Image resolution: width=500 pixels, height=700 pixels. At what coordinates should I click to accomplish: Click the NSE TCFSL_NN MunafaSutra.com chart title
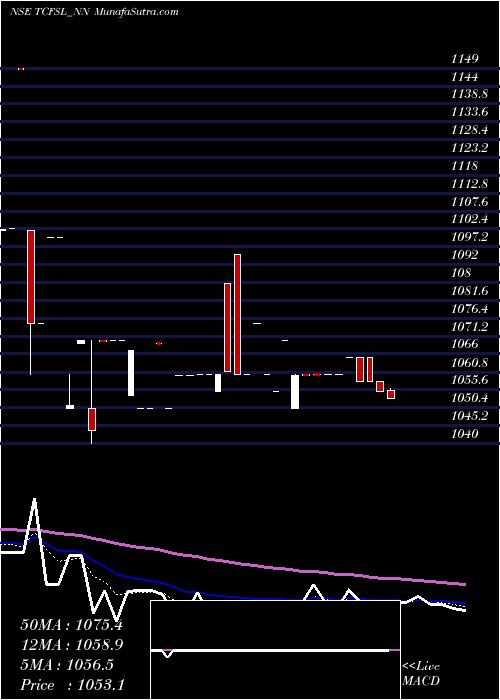click(x=94, y=12)
